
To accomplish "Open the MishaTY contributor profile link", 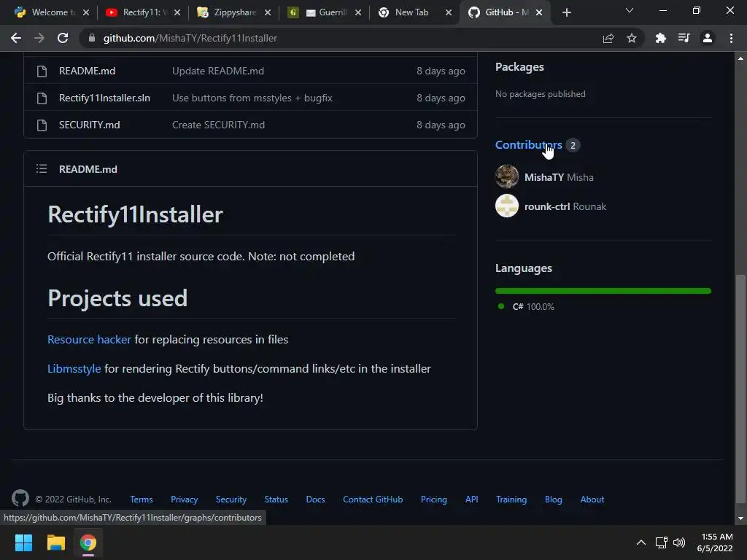I will click(x=544, y=177).
